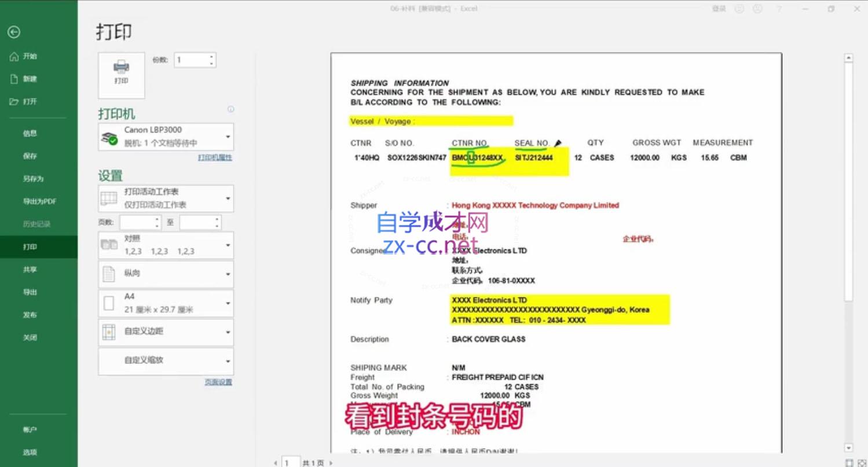868x467 pixels.
Task: Click the printer info icon beside 打印机
Action: 230,109
